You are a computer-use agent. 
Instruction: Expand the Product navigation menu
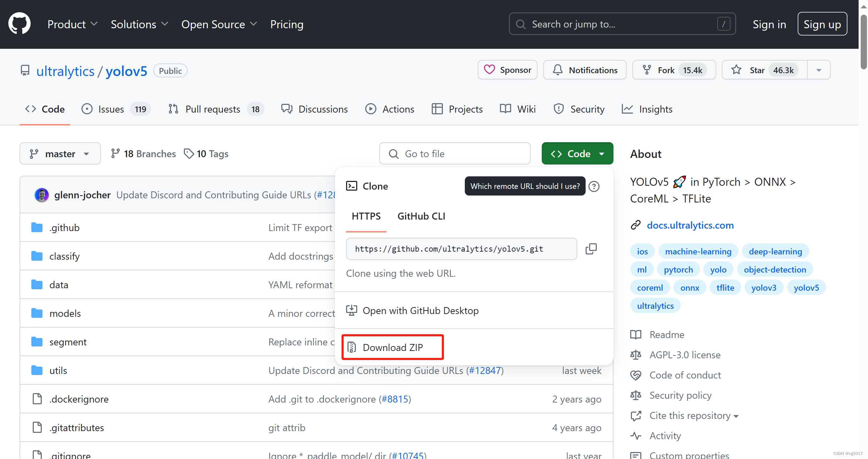coord(72,24)
